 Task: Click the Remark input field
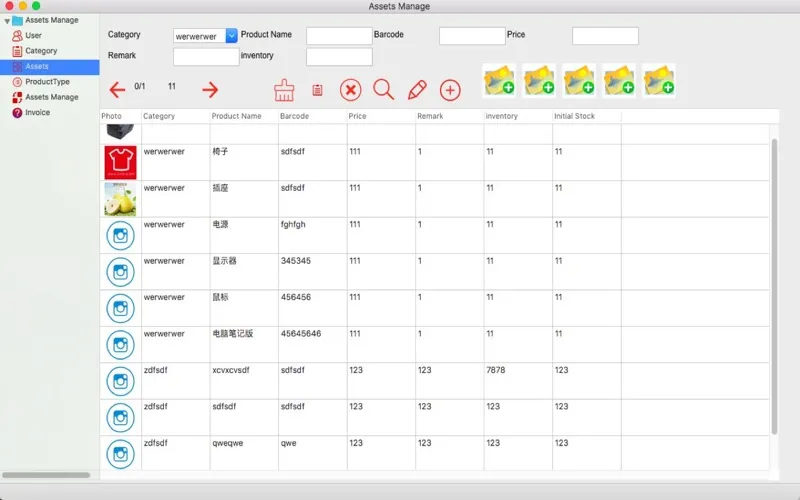point(206,57)
